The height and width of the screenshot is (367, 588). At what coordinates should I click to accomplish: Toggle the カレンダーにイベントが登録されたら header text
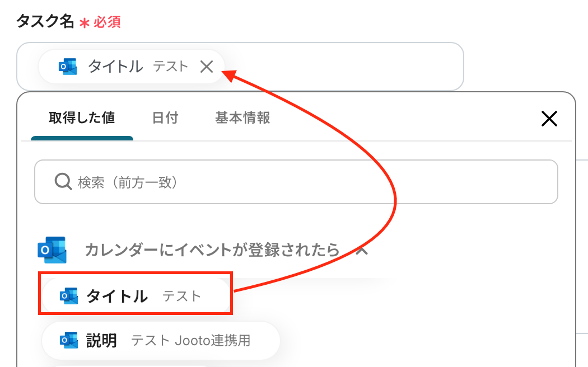(x=212, y=250)
